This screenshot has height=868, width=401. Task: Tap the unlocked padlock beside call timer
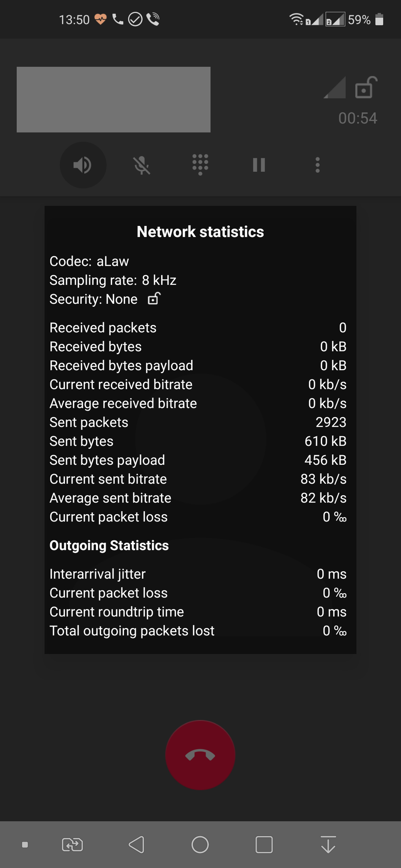point(365,88)
